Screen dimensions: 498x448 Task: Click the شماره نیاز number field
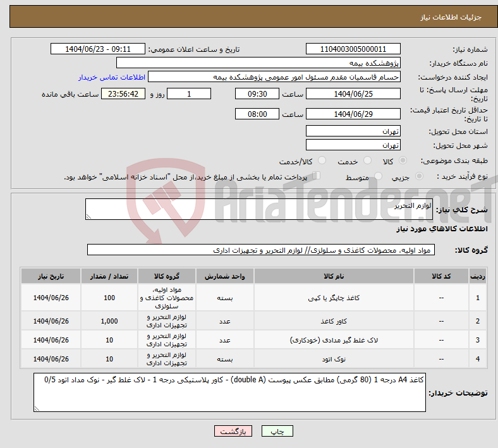click(353, 49)
